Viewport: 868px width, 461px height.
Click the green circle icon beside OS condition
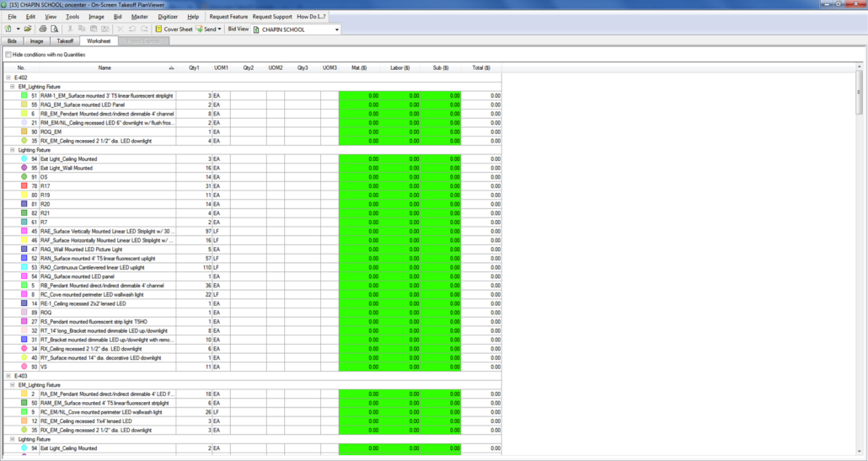(x=24, y=177)
